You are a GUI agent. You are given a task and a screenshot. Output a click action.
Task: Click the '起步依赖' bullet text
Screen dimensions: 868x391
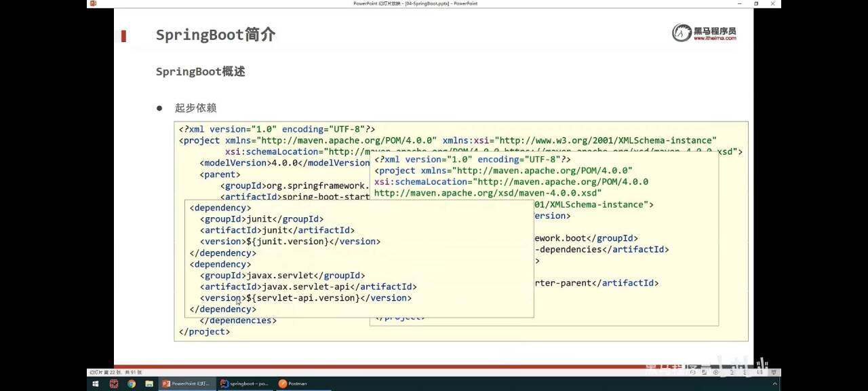tap(196, 108)
